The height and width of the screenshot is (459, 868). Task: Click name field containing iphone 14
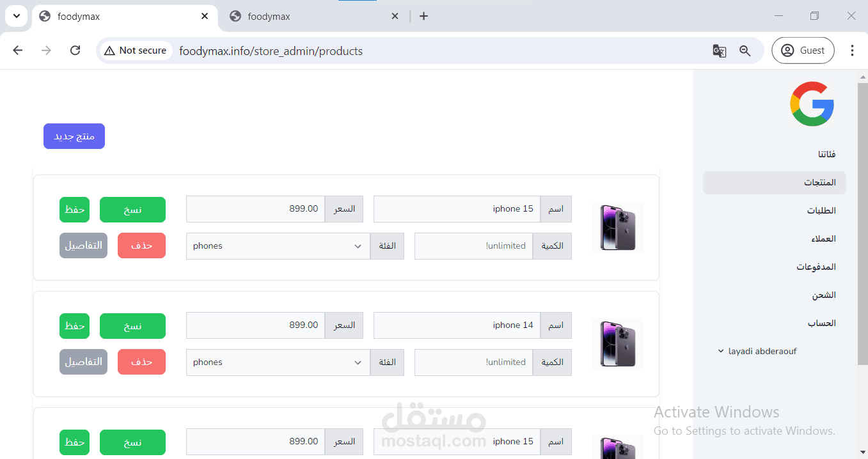(x=457, y=325)
